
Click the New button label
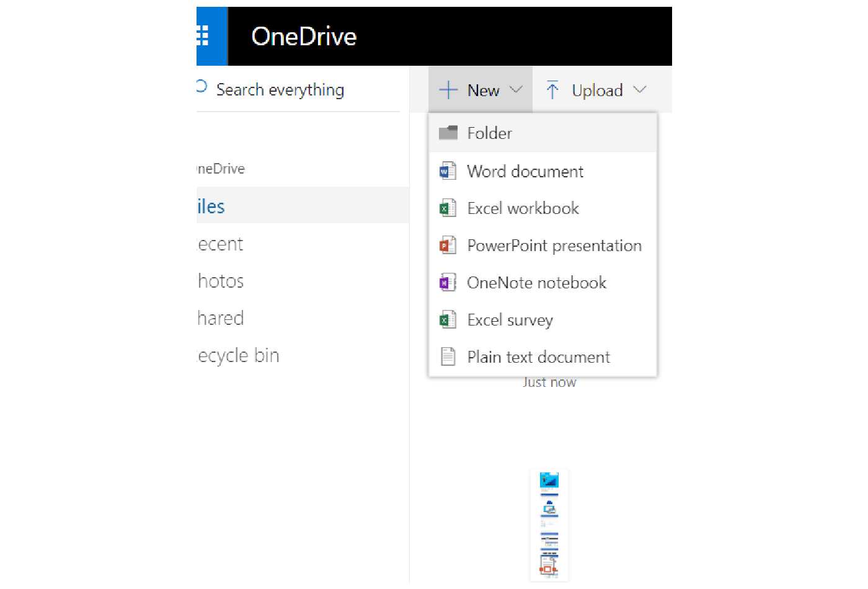484,91
